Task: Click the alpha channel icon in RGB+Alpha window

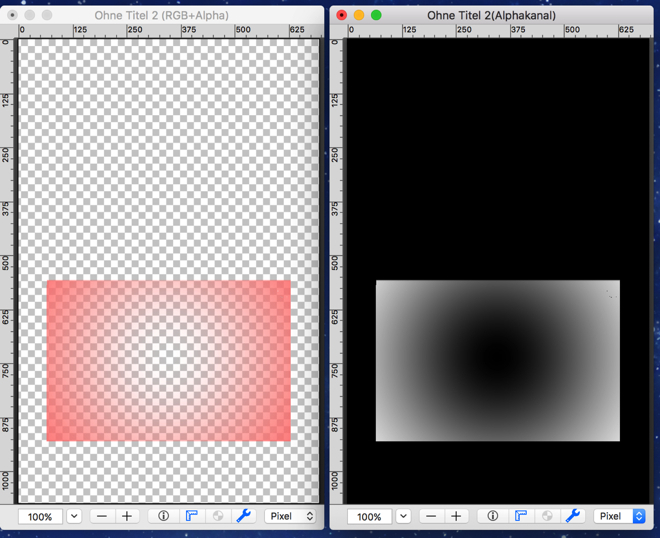Action: [x=218, y=516]
